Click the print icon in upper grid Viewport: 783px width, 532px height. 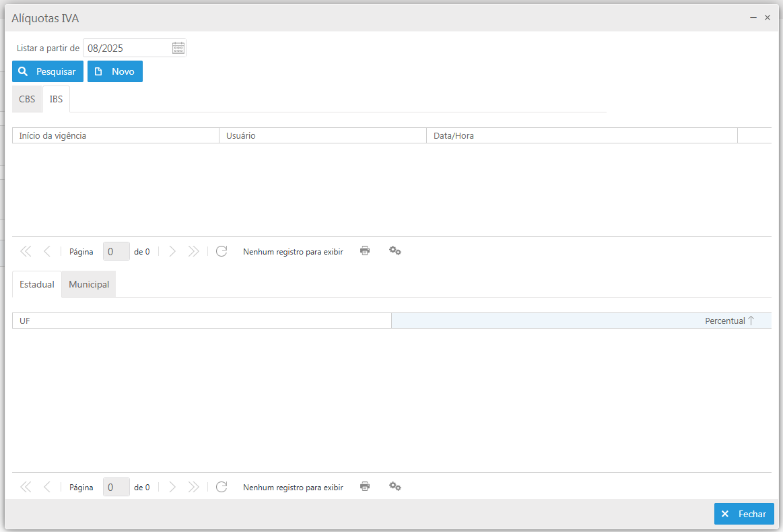tap(365, 251)
